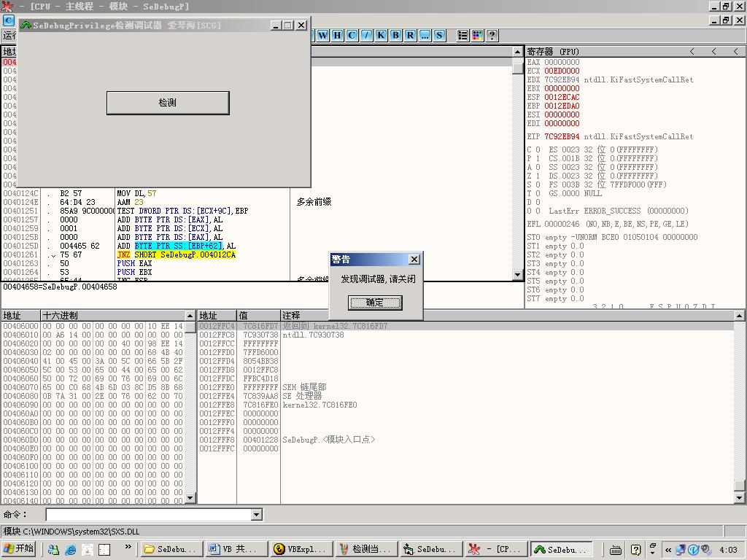Show the CPU window (C) toolbar icon
747x560 pixels.
coord(352,35)
